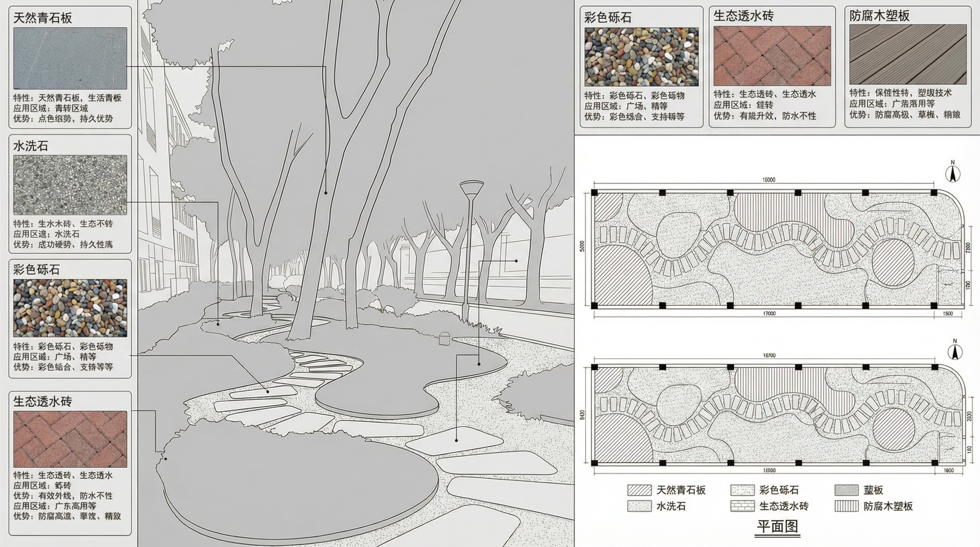980x547 pixels.
Task: Click the 彩色砾石 label in the legend
Action: (x=779, y=490)
